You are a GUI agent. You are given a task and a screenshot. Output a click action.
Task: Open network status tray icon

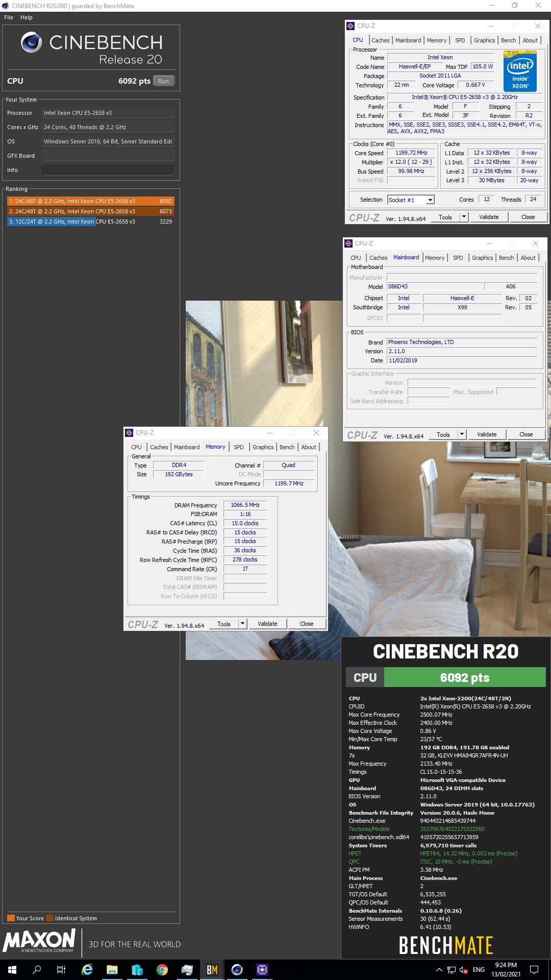coord(452,969)
